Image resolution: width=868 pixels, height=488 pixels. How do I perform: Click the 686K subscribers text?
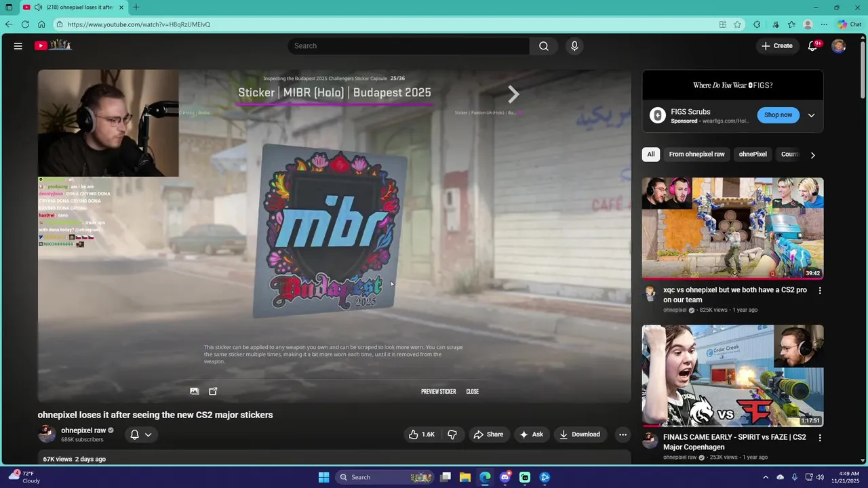coord(82,440)
